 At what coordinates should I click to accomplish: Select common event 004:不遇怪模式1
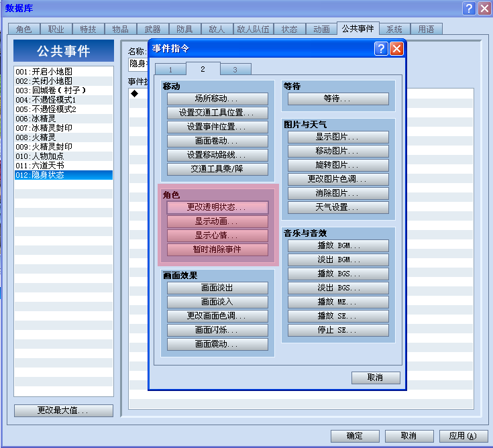click(x=64, y=100)
